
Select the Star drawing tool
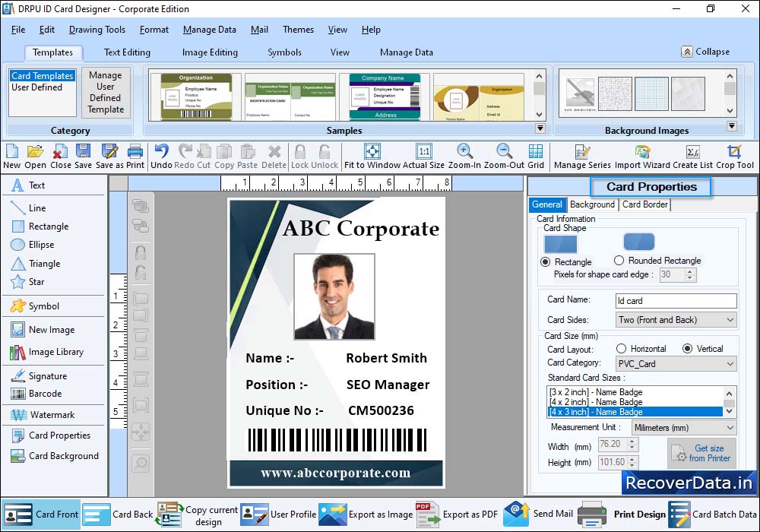27,281
